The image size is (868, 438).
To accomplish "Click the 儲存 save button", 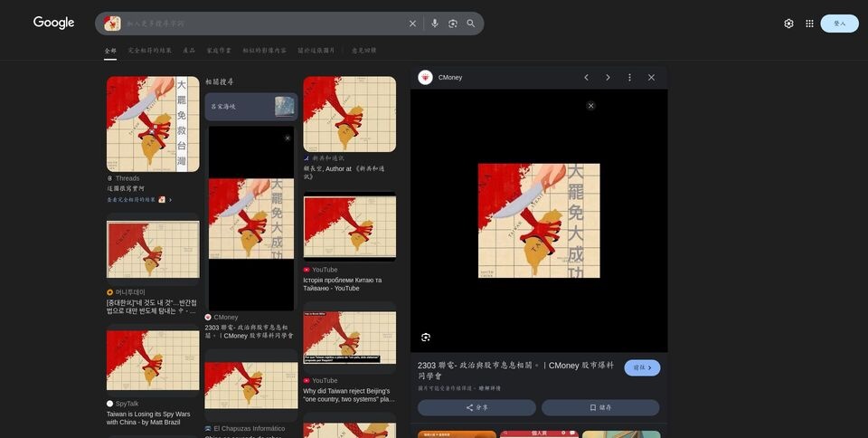I will [600, 407].
